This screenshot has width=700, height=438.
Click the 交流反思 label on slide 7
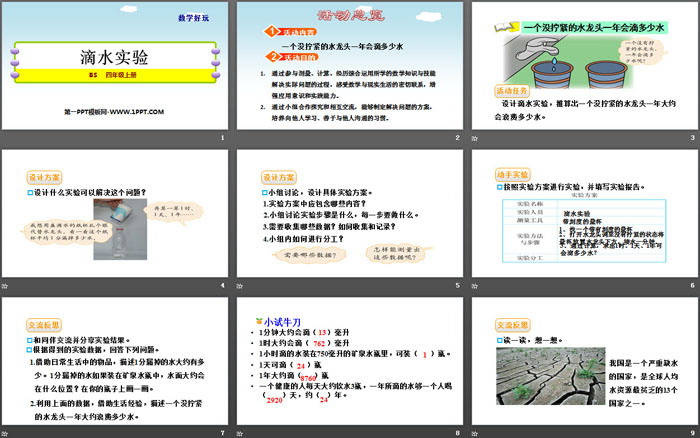[x=37, y=325]
